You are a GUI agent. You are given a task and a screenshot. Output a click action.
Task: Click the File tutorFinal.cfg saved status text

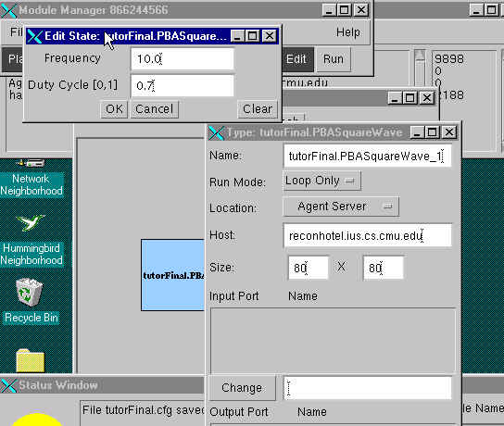144,410
